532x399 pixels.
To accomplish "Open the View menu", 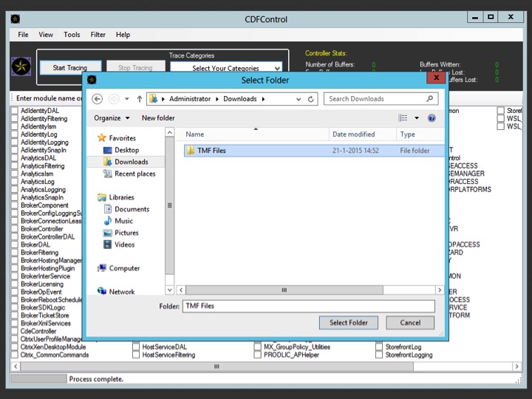I will pos(46,35).
